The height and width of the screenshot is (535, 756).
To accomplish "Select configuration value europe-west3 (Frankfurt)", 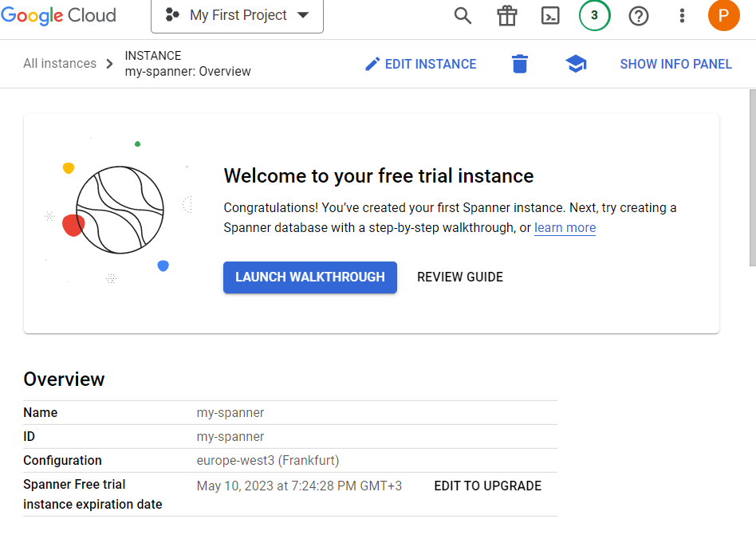I will pyautogui.click(x=268, y=460).
